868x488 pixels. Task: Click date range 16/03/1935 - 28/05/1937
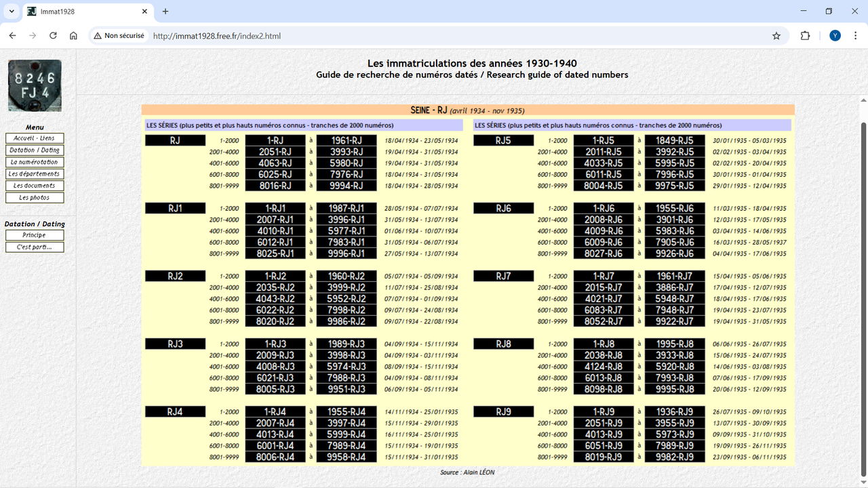749,242
